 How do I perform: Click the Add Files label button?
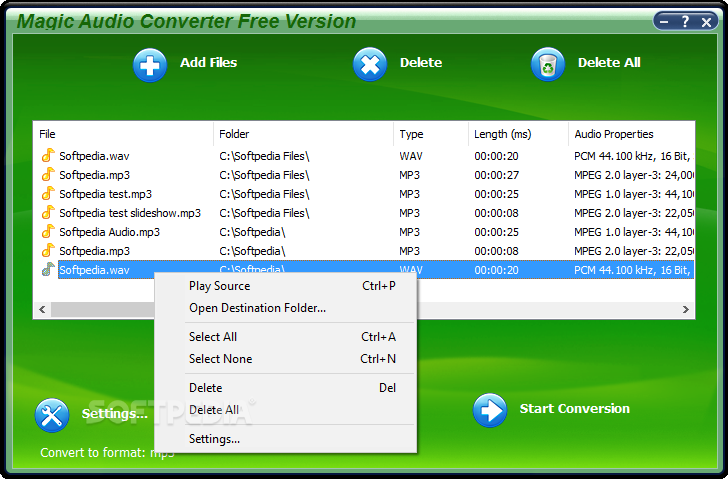(208, 63)
